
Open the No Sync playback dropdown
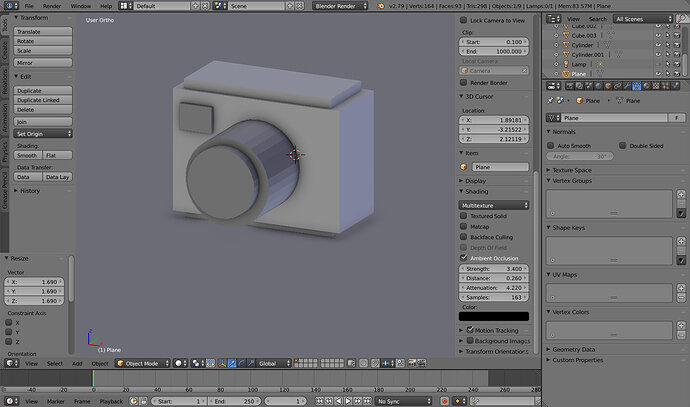[404, 401]
